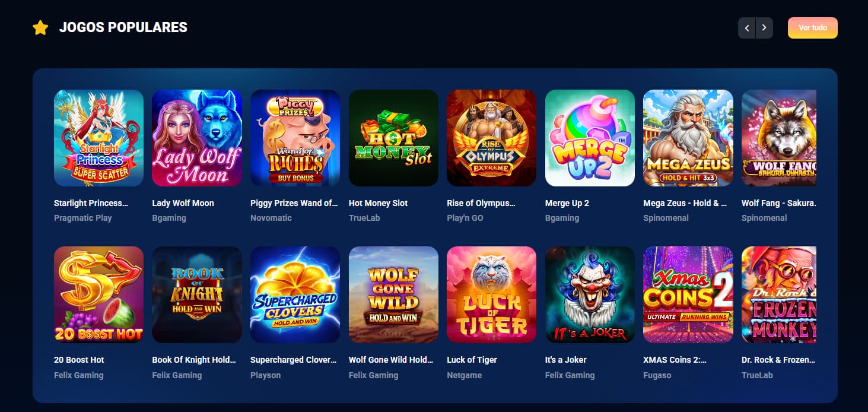Select Wolf Gone Wild Hold and Win thumbnail
This screenshot has height=412, width=868.
(393, 294)
